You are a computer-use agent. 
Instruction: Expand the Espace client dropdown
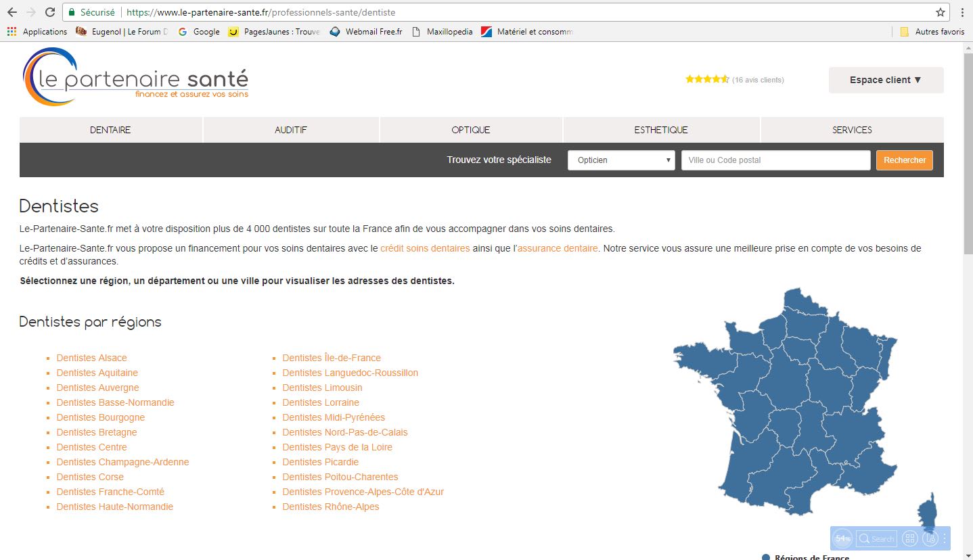(885, 80)
